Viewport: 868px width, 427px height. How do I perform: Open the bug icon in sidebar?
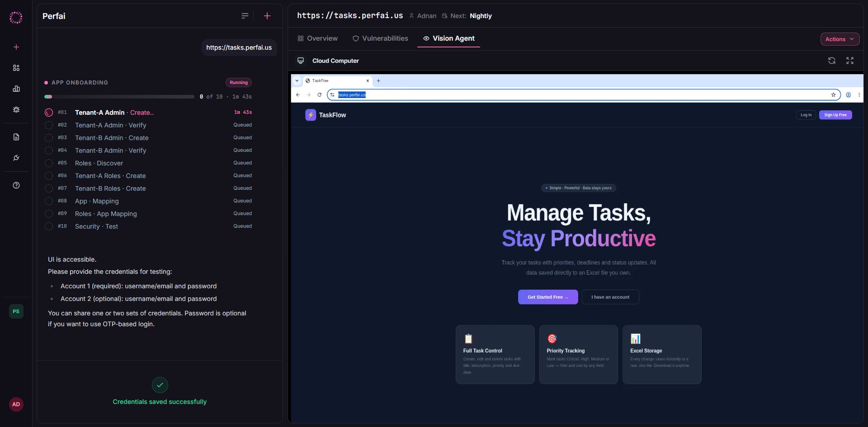(x=16, y=109)
